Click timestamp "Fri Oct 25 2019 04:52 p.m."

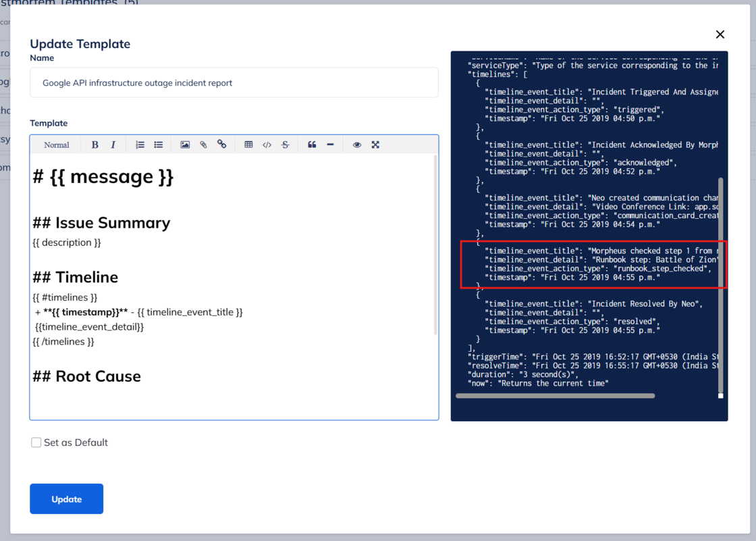572,172
